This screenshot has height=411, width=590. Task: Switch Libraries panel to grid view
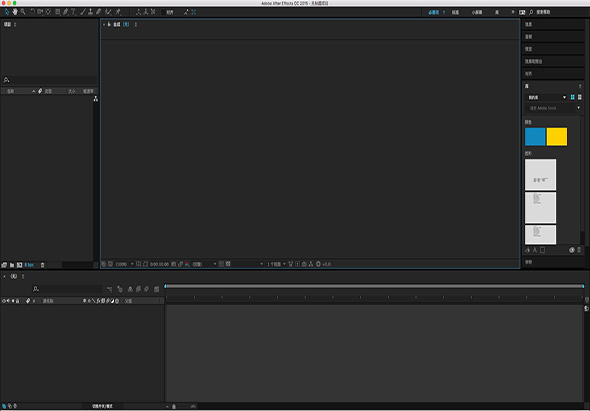coord(573,97)
